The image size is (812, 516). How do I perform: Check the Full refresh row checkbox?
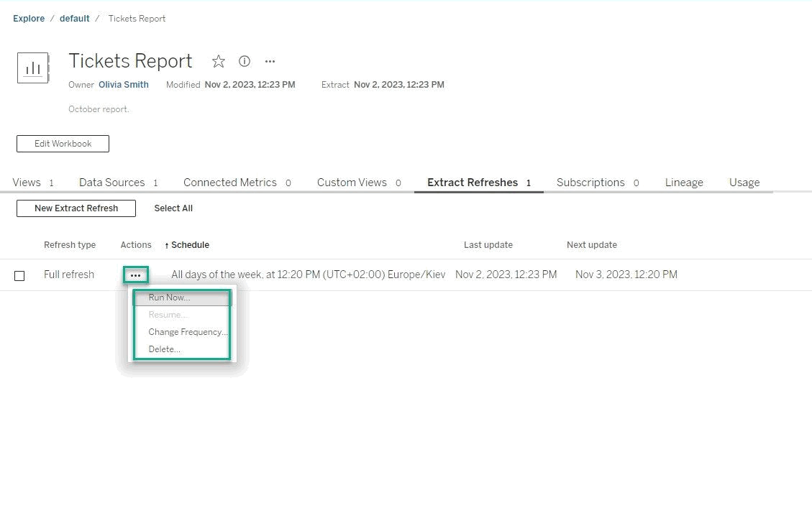[x=19, y=276]
